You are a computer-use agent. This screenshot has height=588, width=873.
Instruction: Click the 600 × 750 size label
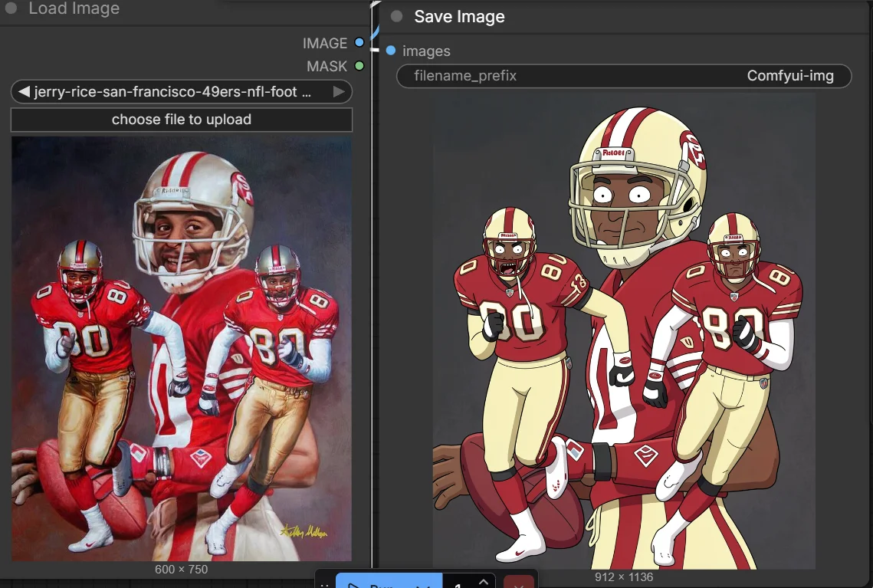pyautogui.click(x=182, y=569)
